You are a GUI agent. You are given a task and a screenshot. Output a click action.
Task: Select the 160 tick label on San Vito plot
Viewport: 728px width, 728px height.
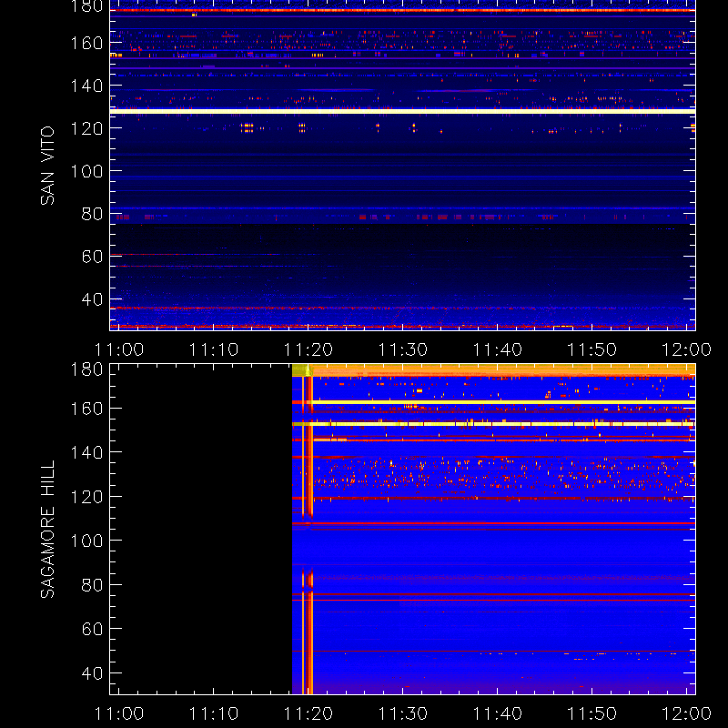[x=86, y=43]
